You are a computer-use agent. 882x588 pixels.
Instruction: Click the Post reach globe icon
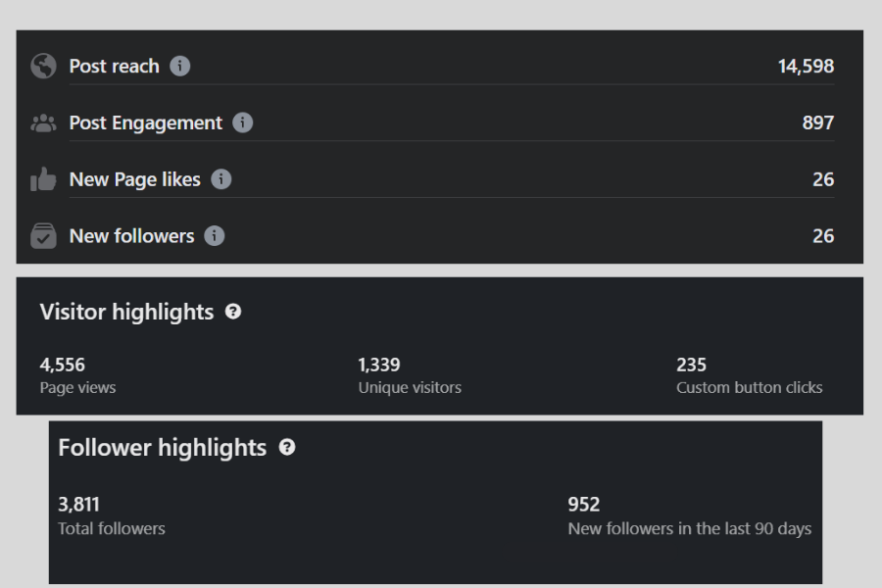(43, 67)
